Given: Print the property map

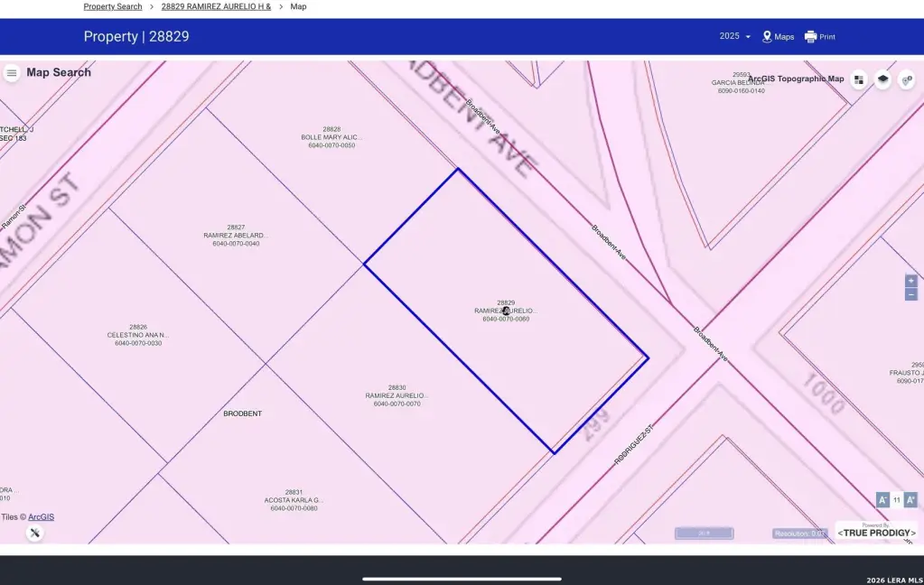Looking at the screenshot, I should click(819, 37).
